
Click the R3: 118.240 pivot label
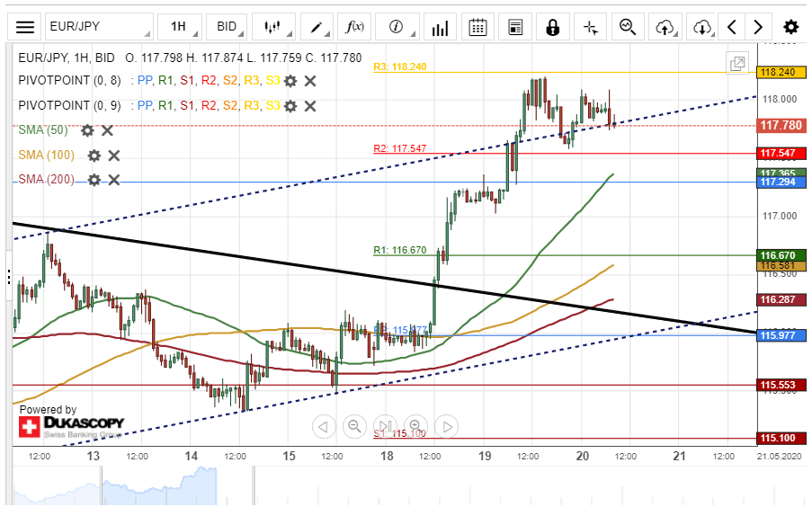tap(400, 67)
